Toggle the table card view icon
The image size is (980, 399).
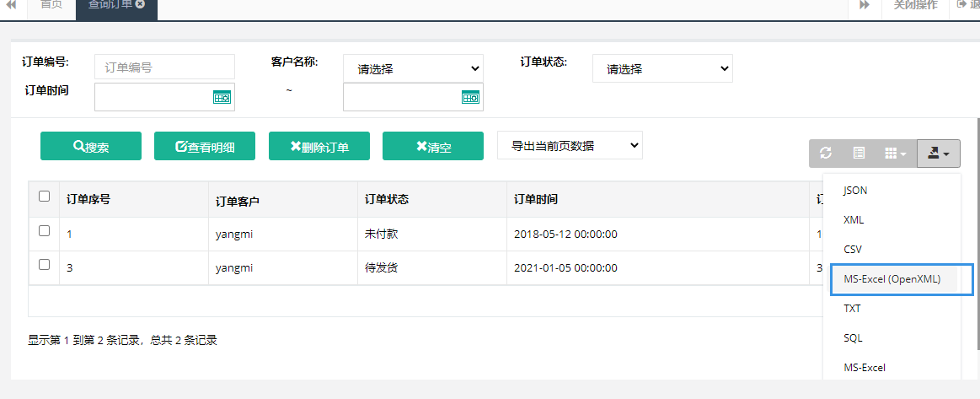(859, 154)
